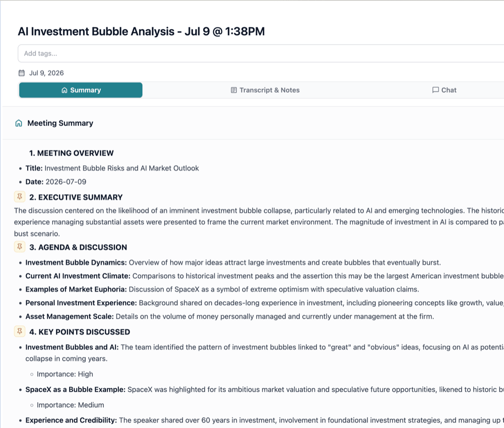Image resolution: width=504 pixels, height=428 pixels.
Task: Click the home icon in Summary tab
Action: coord(65,90)
